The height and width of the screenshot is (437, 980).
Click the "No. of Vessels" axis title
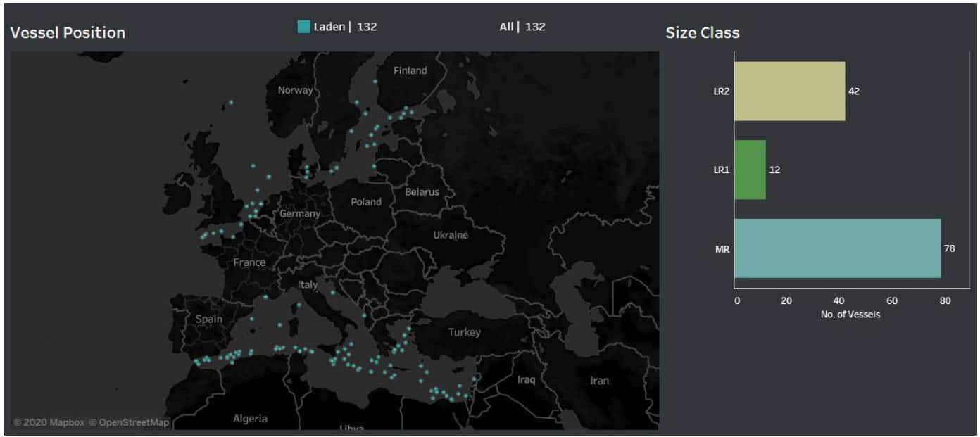tap(850, 315)
